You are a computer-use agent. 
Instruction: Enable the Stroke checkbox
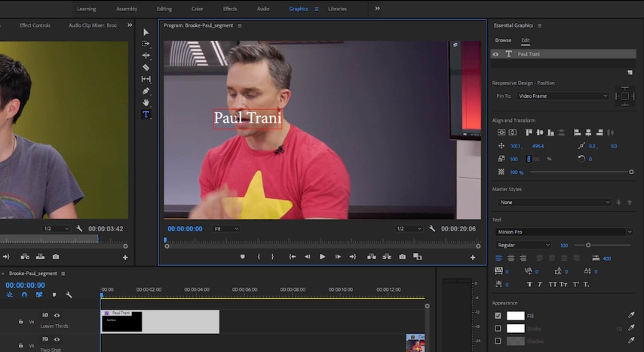pyautogui.click(x=498, y=328)
